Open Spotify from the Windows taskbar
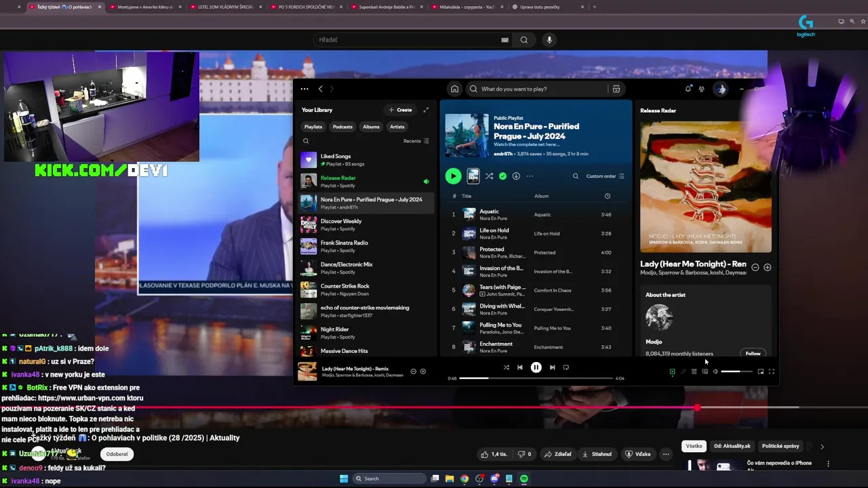 524,479
